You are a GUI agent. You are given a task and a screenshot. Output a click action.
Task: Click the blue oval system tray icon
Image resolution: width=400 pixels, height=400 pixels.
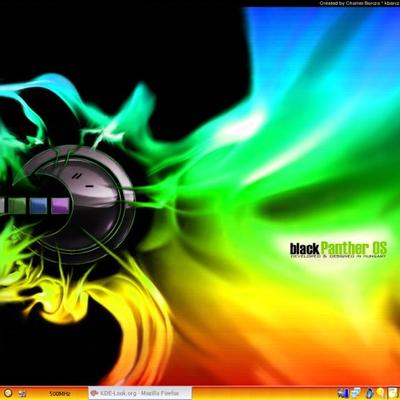369,393
